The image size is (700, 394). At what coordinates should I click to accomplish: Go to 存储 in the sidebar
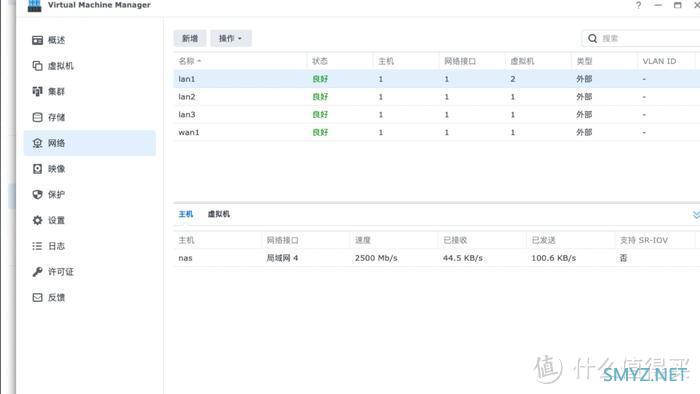click(x=89, y=117)
